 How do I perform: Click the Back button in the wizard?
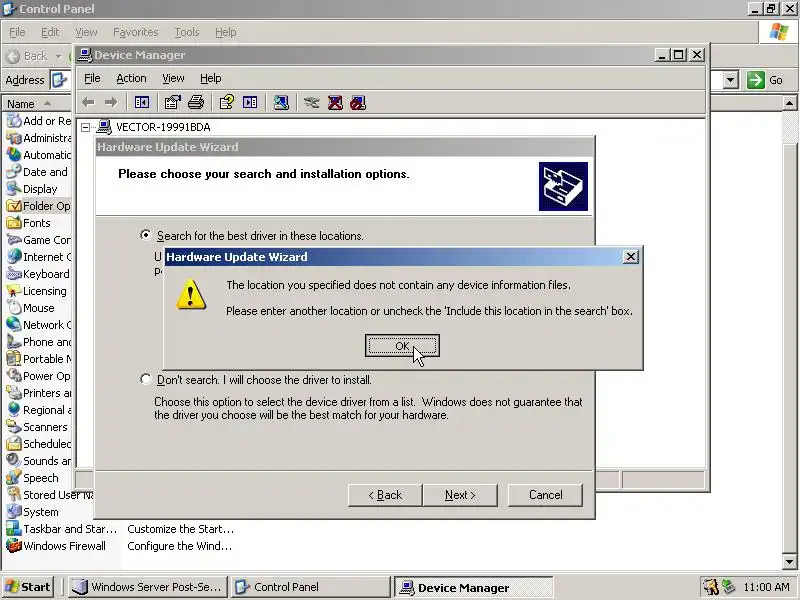pos(385,495)
